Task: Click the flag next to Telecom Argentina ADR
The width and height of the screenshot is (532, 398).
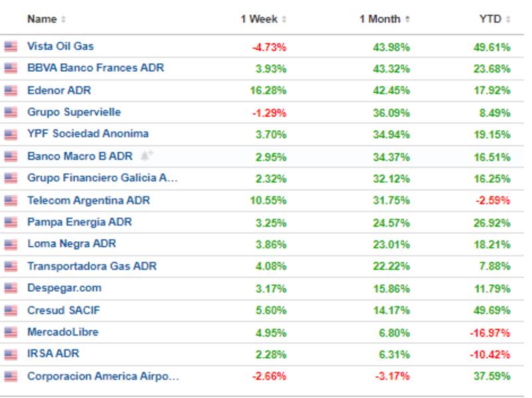Action: pos(11,200)
